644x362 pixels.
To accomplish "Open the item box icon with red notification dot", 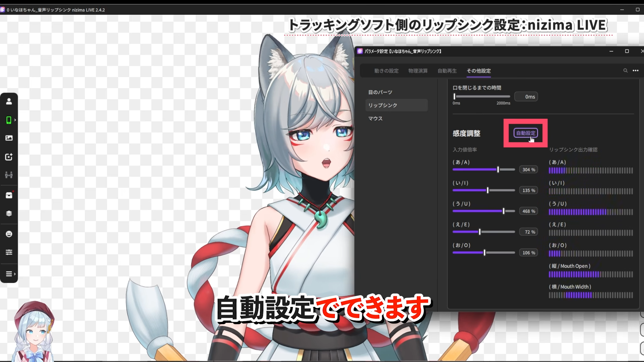I will 9,195.
